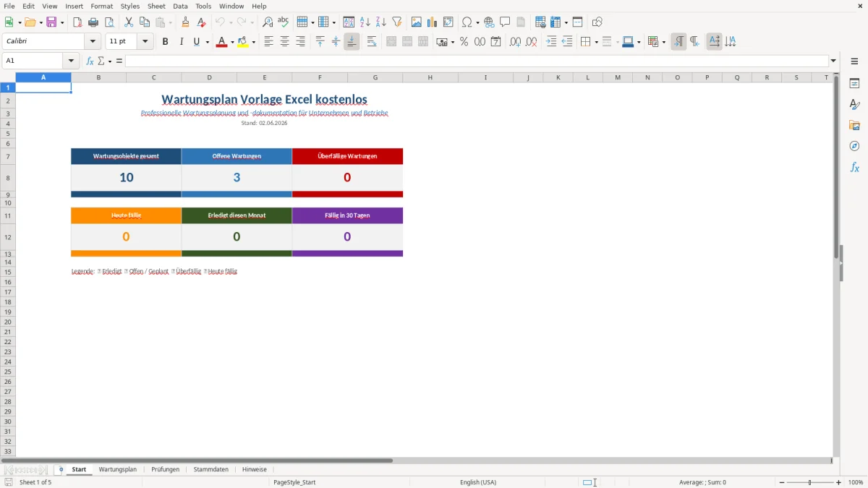Click the Clone Formatting paintbrush icon
The width and height of the screenshot is (868, 488).
coord(185,22)
